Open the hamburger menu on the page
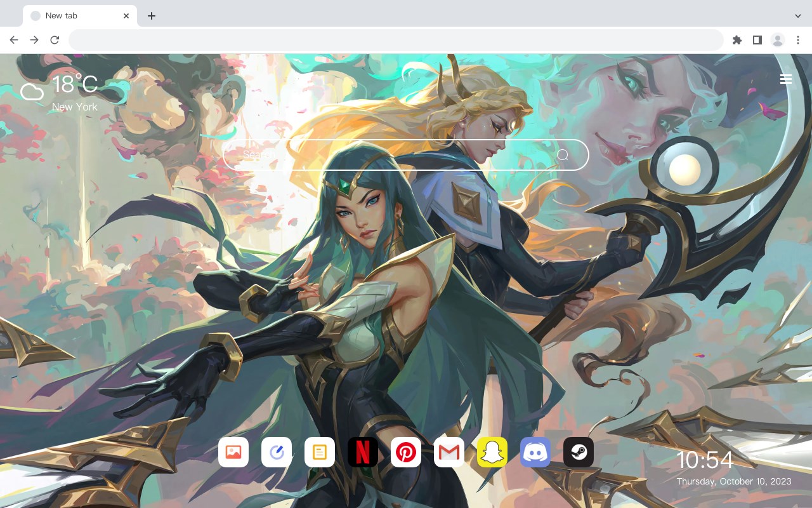The height and width of the screenshot is (508, 812). (786, 79)
